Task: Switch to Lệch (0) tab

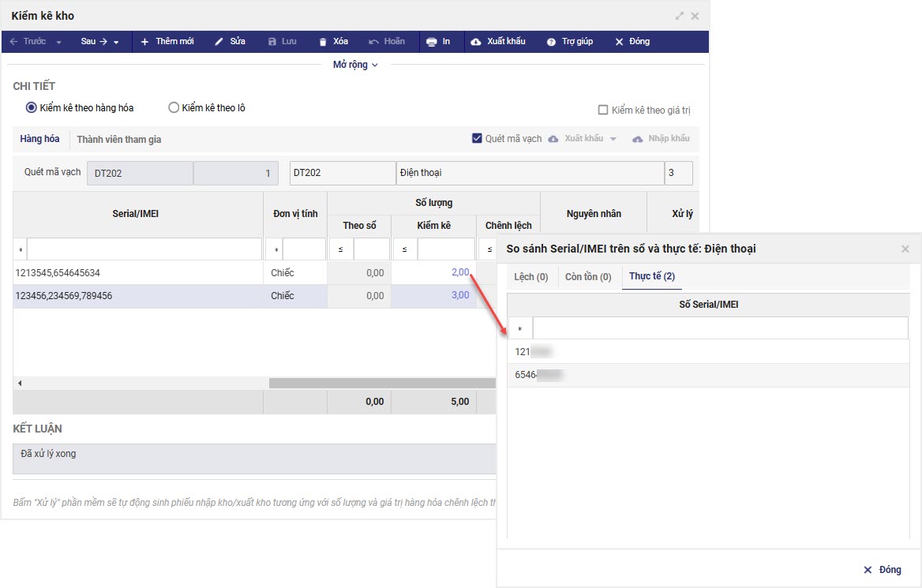Action: click(x=531, y=276)
